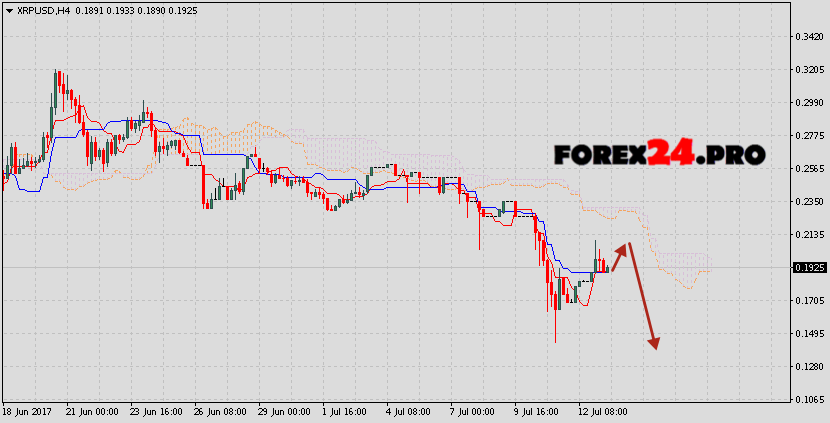Click the 0.3420 price axis label
The height and width of the screenshot is (423, 830).
809,37
